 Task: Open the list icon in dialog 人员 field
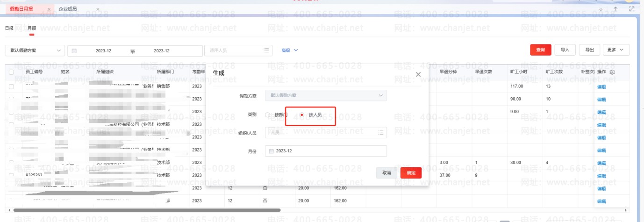tap(380, 133)
